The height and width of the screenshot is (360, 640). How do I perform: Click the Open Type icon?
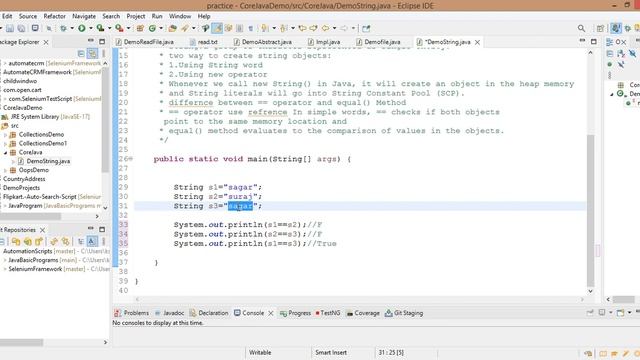point(173,28)
